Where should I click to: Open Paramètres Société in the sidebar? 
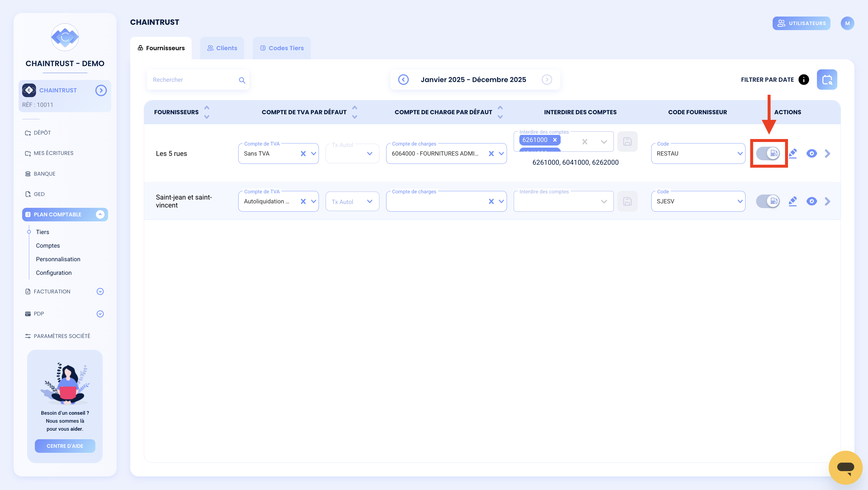[58, 336]
